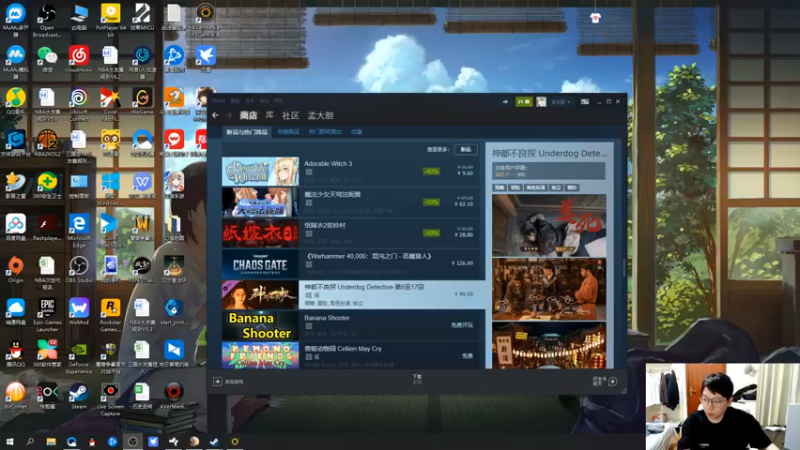This screenshot has width=800, height=450.
Task: Click the Steam profile avatar picture
Action: 541,102
